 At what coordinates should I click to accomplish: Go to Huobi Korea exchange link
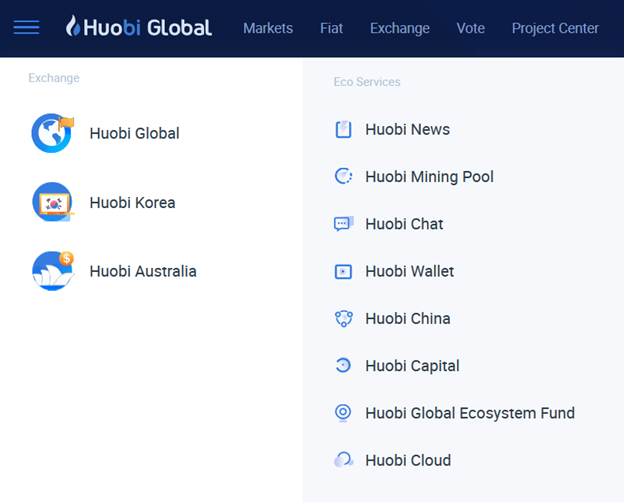(132, 203)
